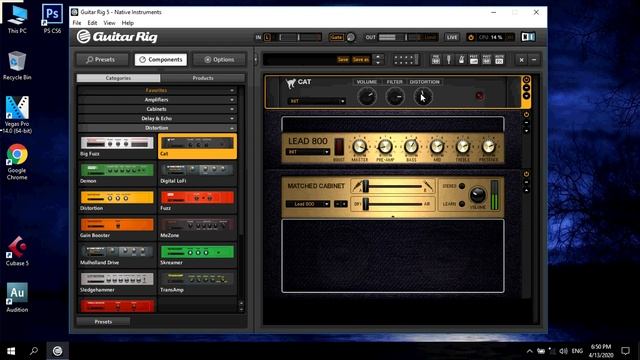
Task: Save the current preset
Action: point(343,60)
